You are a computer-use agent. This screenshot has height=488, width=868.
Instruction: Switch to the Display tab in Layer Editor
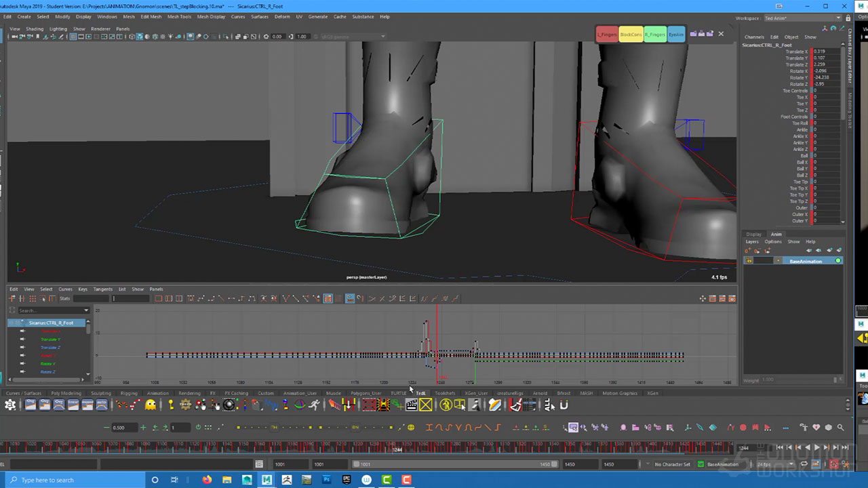click(x=753, y=235)
